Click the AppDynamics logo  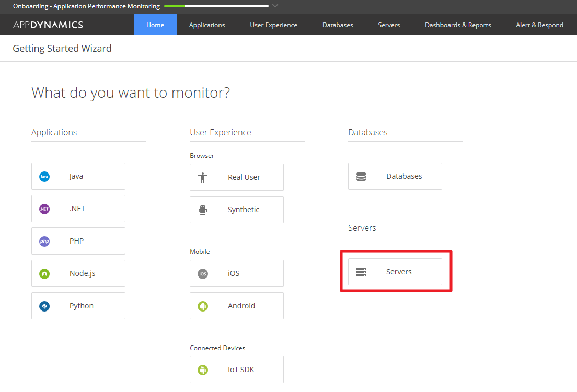[48, 25]
